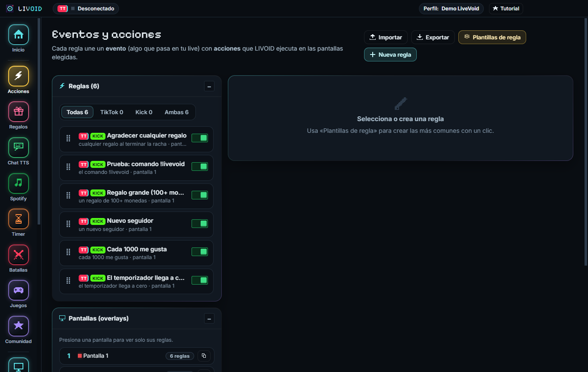
Task: Select the El temporizador llega a cero rule title
Action: click(146, 278)
